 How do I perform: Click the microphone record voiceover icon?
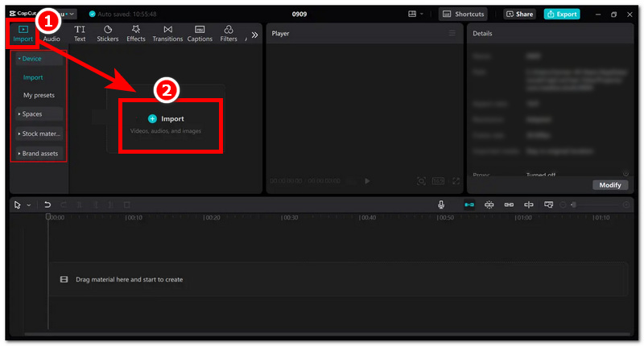[x=441, y=205]
